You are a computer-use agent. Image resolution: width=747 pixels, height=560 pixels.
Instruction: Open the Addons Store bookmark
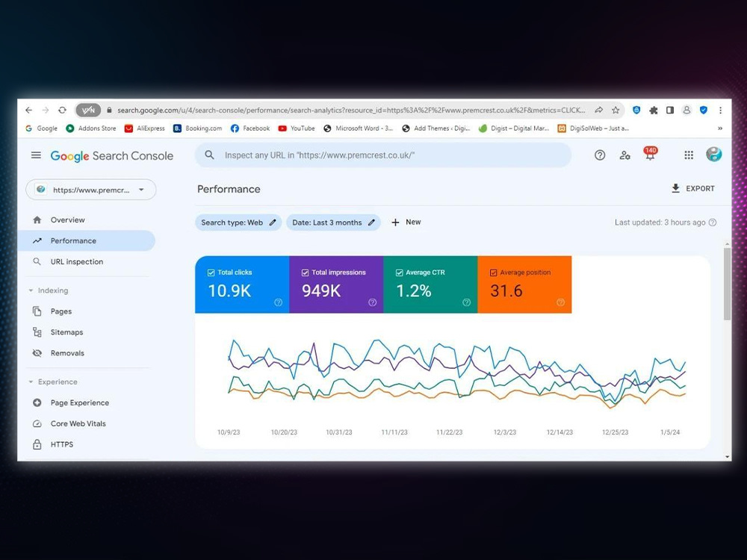tap(91, 128)
